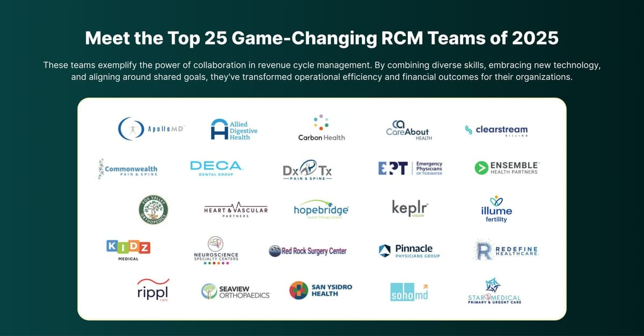Open the Fox Valley Orthopedics round logo
644x336 pixels.
[x=152, y=210]
